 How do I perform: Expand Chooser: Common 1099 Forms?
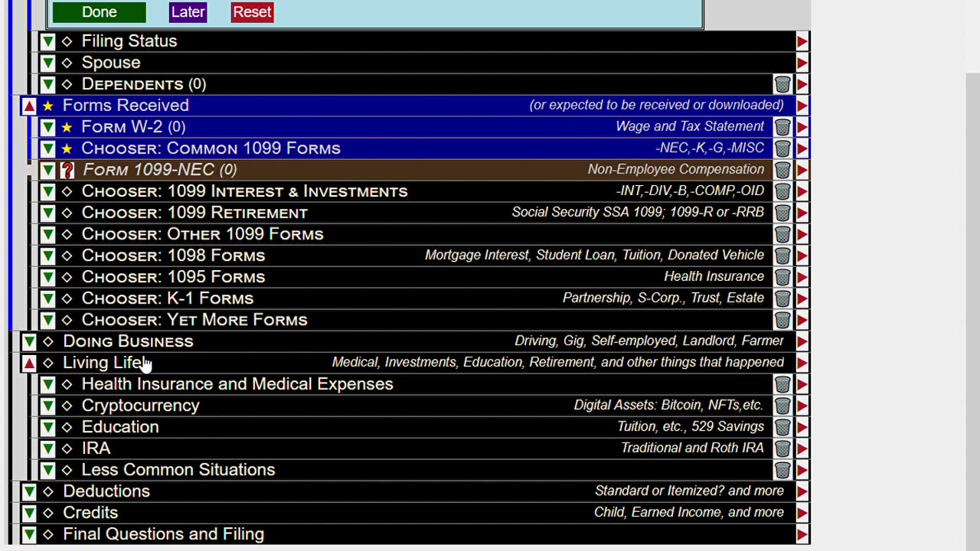click(x=47, y=148)
